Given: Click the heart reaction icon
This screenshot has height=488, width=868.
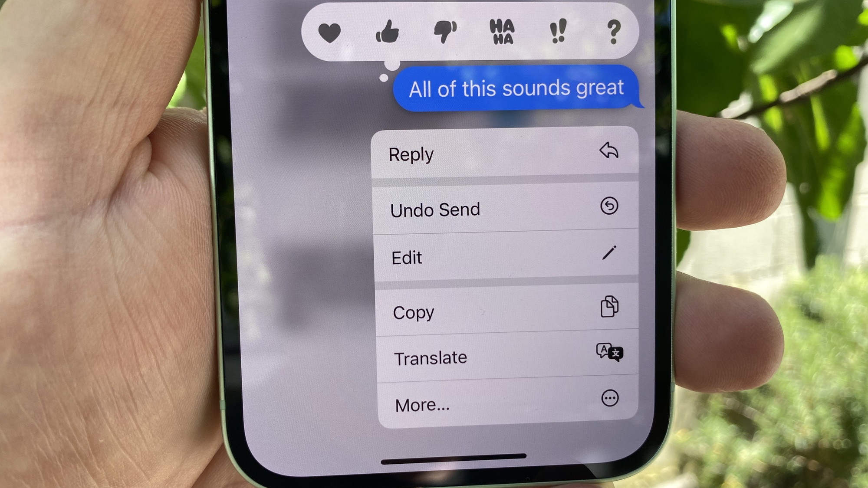Looking at the screenshot, I should [x=331, y=33].
